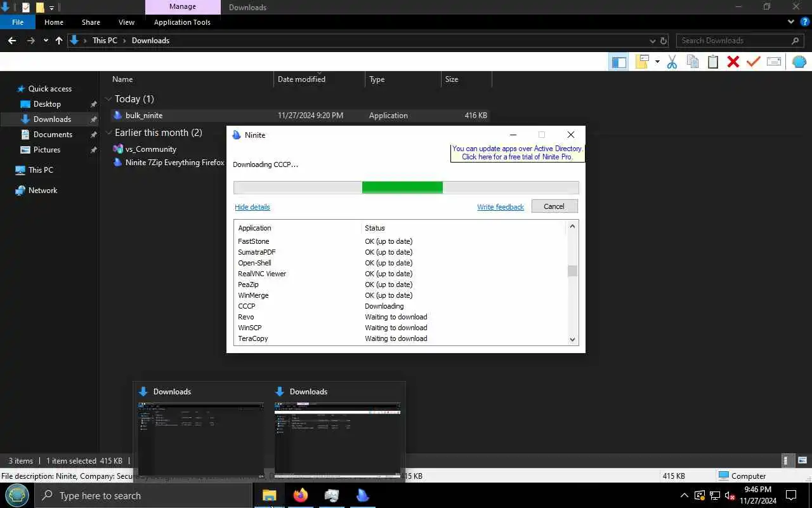Open Documents in navigation pane
Screen dimensions: 812x508
click(53, 135)
